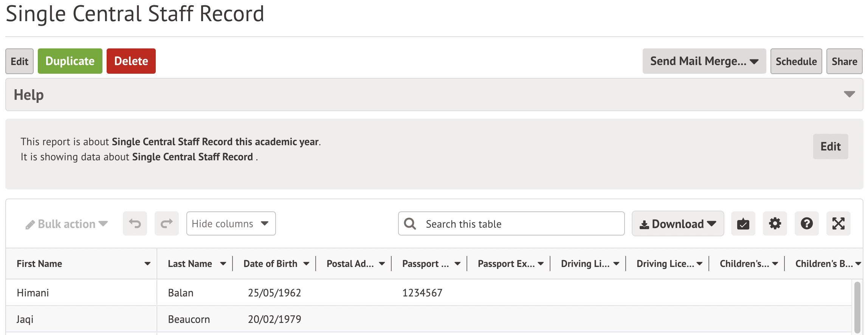Open table settings gear icon
Viewport: 868px width, 335px height.
[x=775, y=223]
